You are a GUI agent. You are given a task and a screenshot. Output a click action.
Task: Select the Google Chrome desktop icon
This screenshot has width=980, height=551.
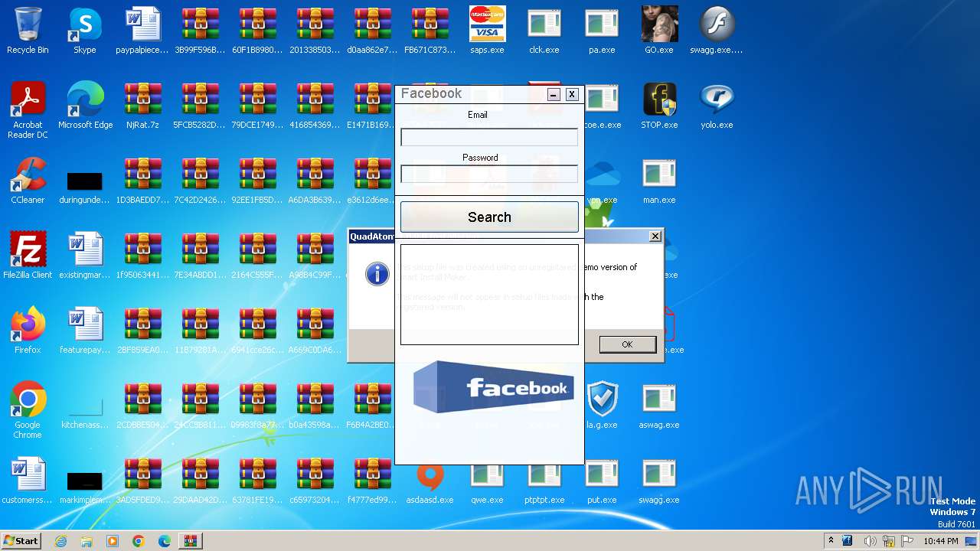[x=28, y=410]
